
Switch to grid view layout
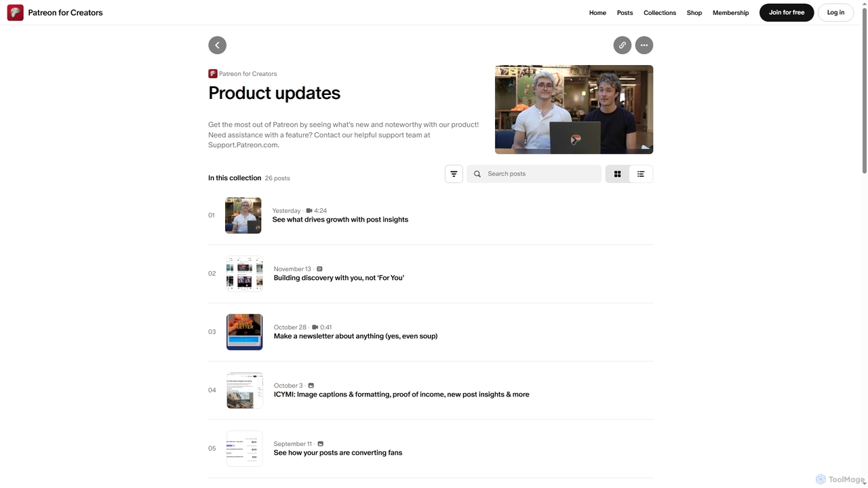coord(617,174)
